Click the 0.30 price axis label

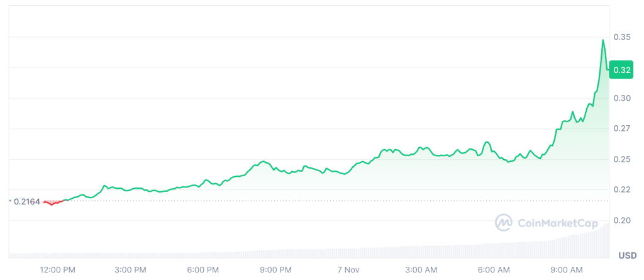pyautogui.click(x=621, y=98)
